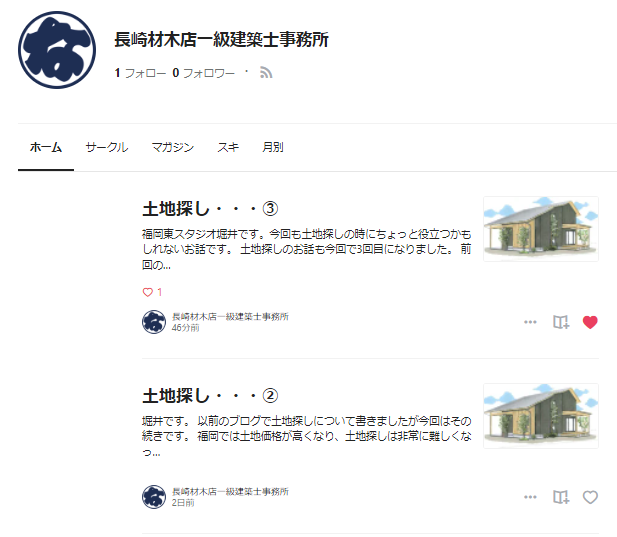Unlike the 土地探し③ post with red heart
Screen dimensions: 617x537
pyautogui.click(x=590, y=322)
